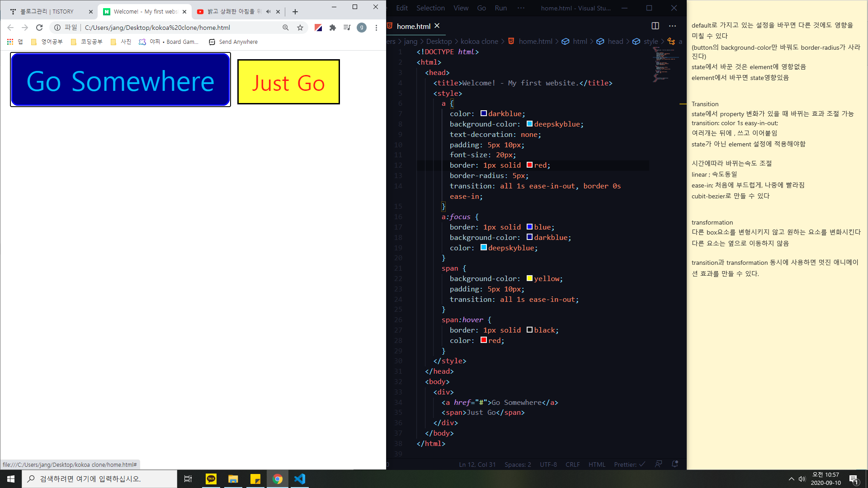Viewport: 868px width, 488px height.
Task: Expand the hidden VS Code menus ellipsis
Action: point(521,8)
